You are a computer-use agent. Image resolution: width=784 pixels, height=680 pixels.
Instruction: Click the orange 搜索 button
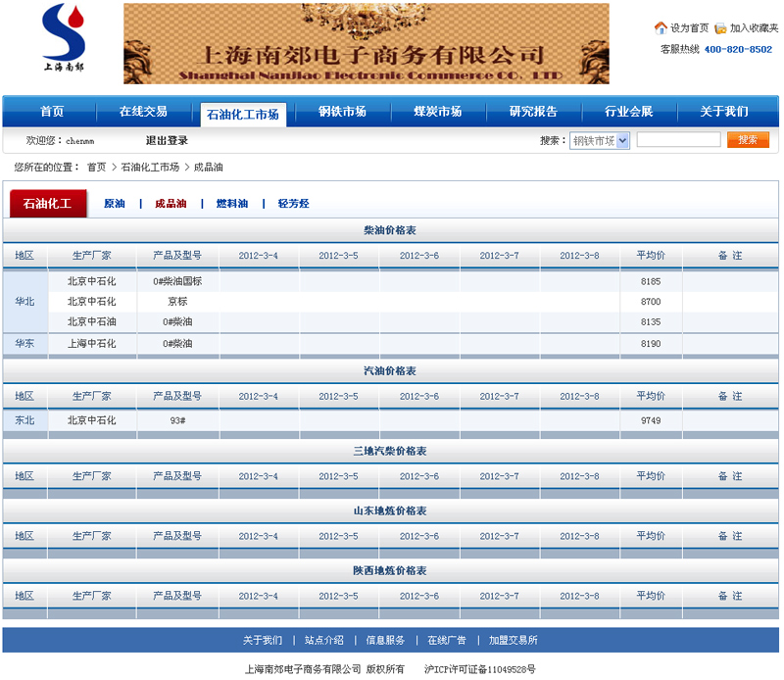[748, 139]
